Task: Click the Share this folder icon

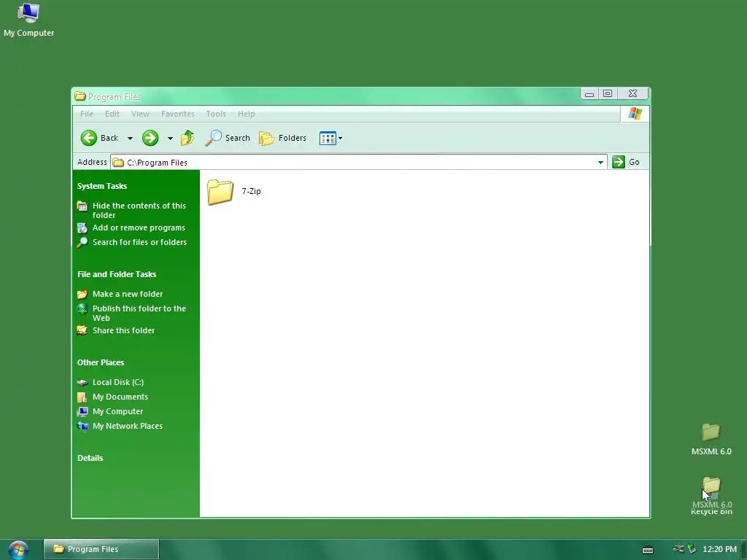Action: [82, 330]
